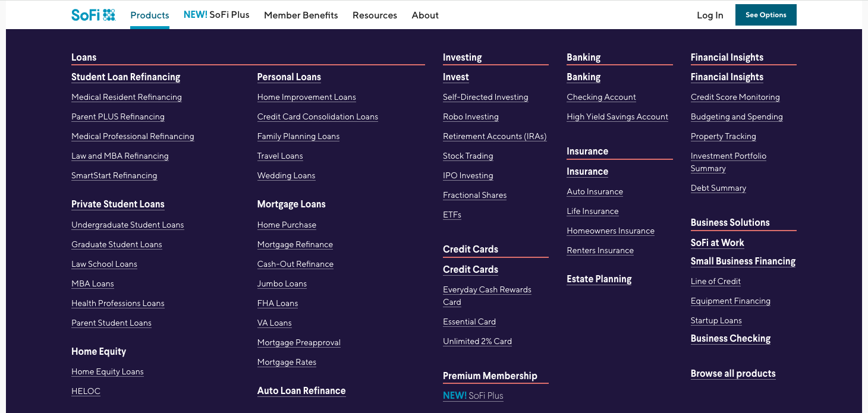Click Medical Resident Refinancing
Screen dimensions: 868x413
127,97
